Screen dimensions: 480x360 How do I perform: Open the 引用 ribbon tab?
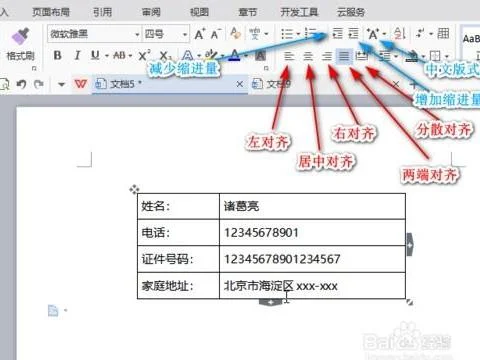tap(102, 12)
